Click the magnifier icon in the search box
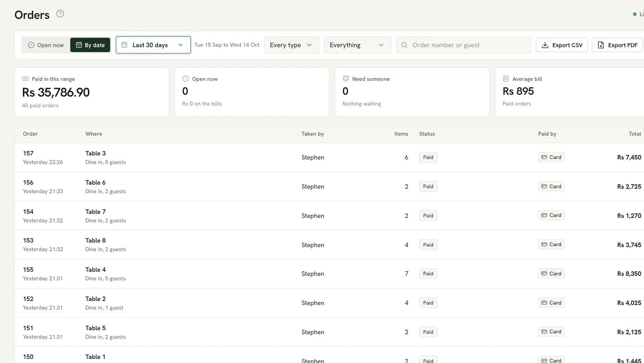Screen dimensions: 644x363 (404, 45)
